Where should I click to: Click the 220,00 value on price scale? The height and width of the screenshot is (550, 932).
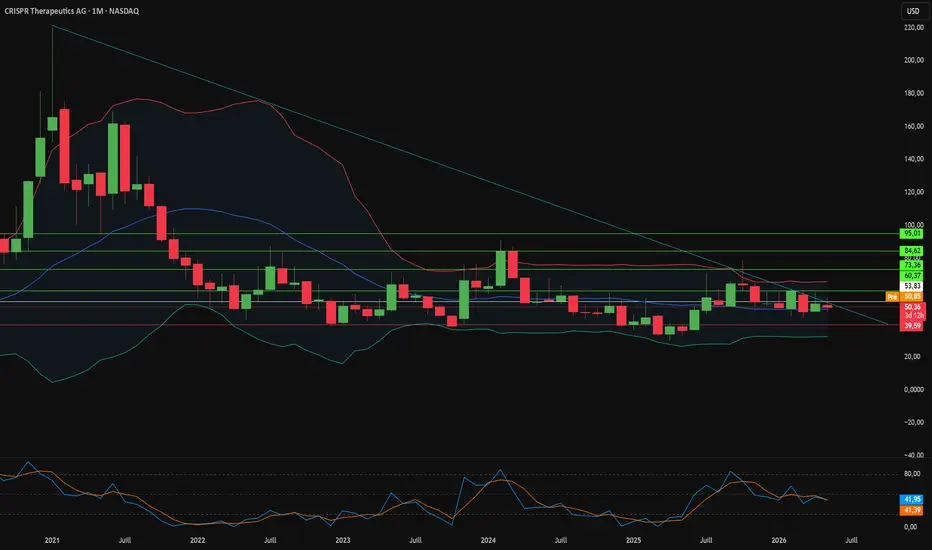914,27
